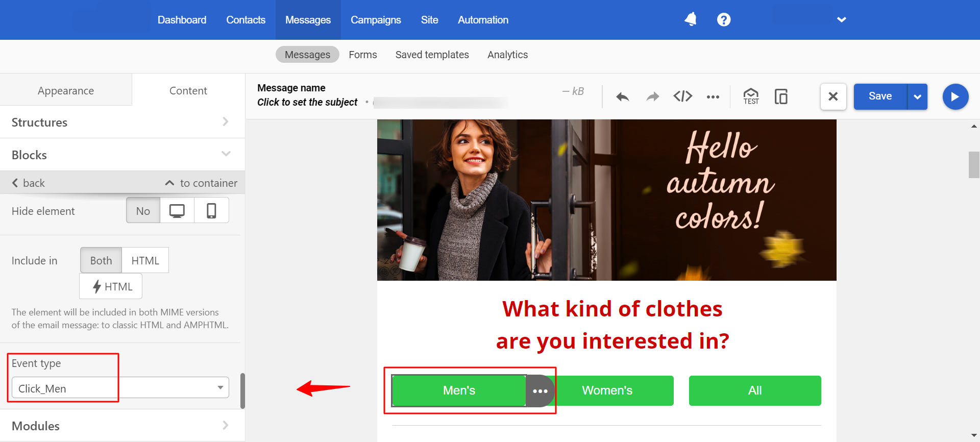Image resolution: width=980 pixels, height=442 pixels.
Task: Open Saved templates
Action: tap(432, 55)
